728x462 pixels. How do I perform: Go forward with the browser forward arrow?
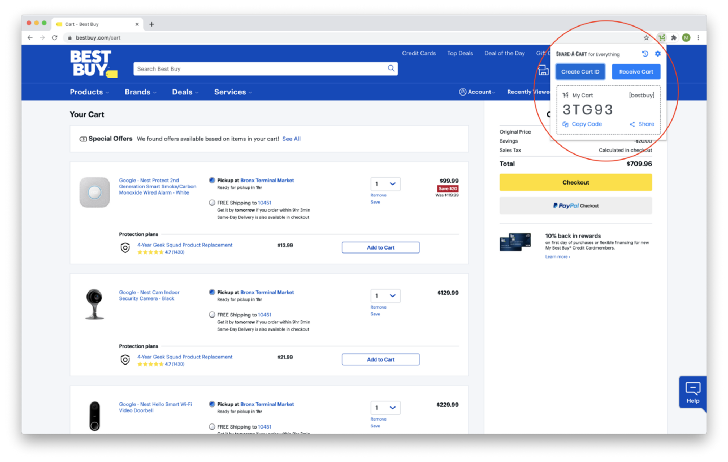click(42, 38)
